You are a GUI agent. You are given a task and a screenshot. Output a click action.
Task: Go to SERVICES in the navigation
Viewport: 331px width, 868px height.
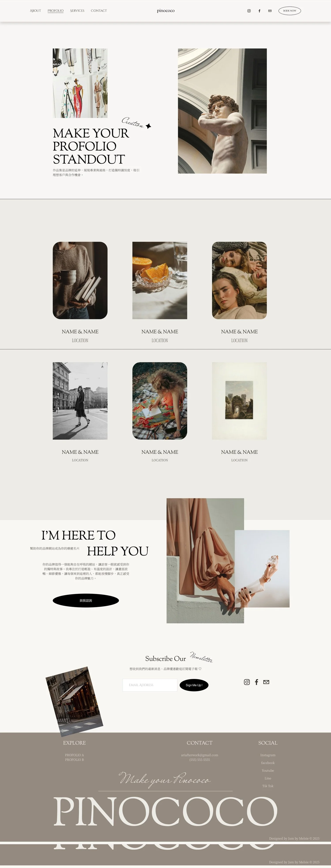point(77,11)
